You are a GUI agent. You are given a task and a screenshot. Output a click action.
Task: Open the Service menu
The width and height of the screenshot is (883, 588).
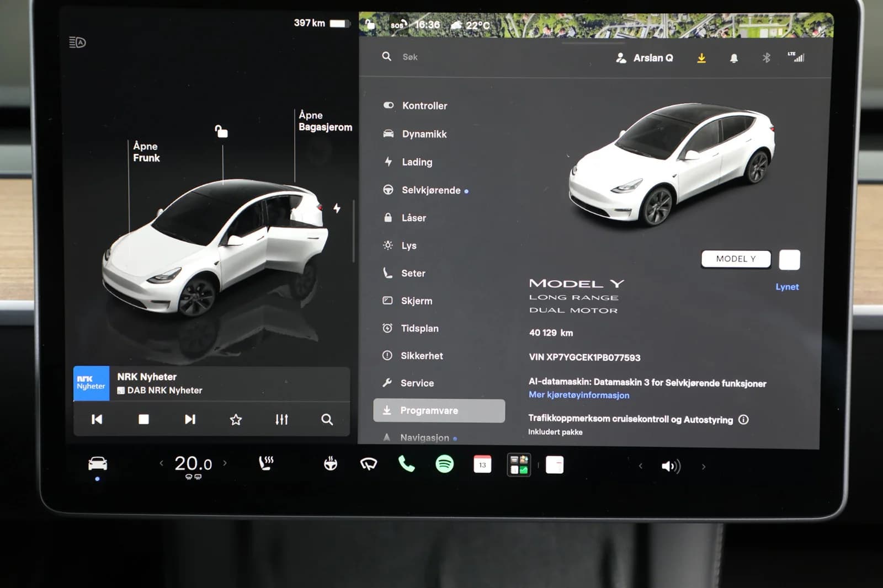click(x=408, y=383)
